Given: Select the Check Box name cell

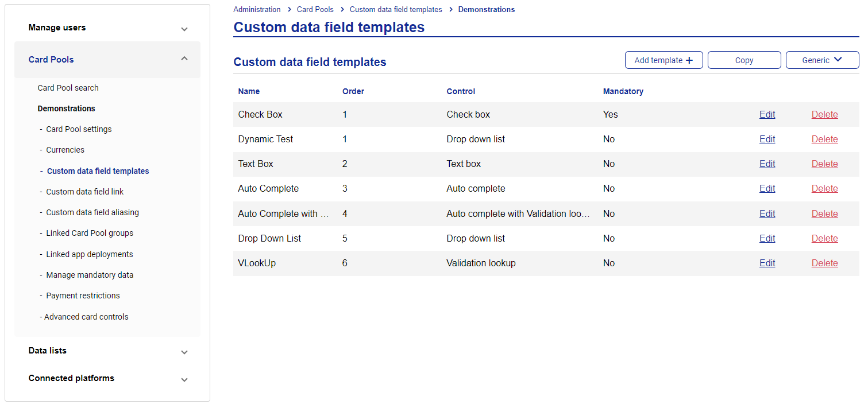Looking at the screenshot, I should [260, 114].
